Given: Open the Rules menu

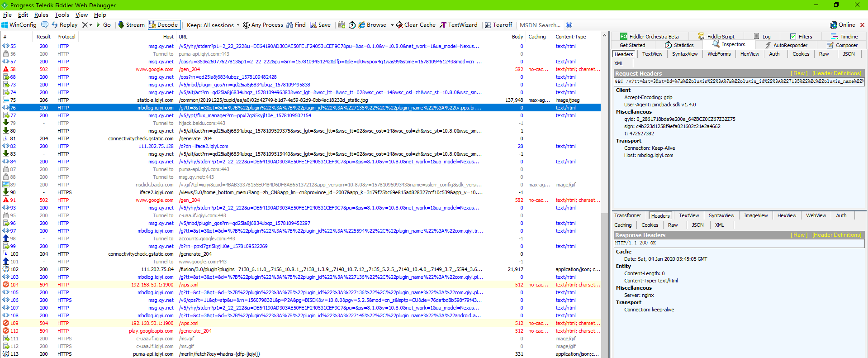Looking at the screenshot, I should point(41,15).
